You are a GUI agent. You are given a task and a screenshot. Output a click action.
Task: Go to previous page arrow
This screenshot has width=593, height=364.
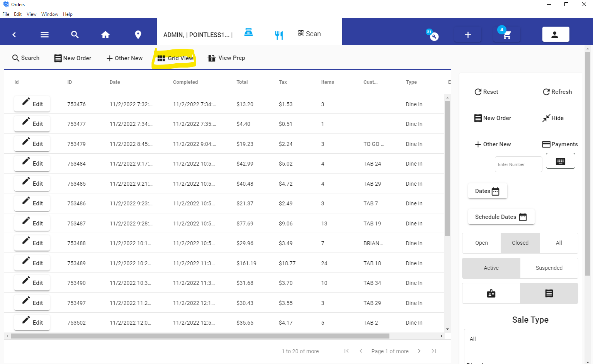(x=361, y=351)
